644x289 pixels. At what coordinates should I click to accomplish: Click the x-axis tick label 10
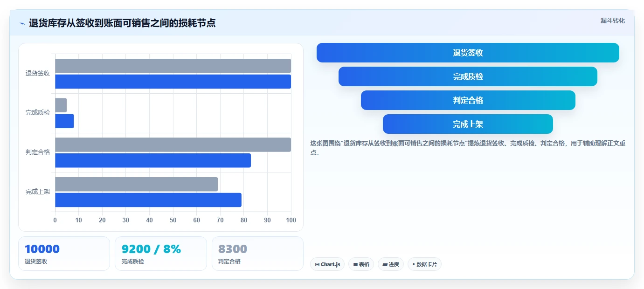79,220
